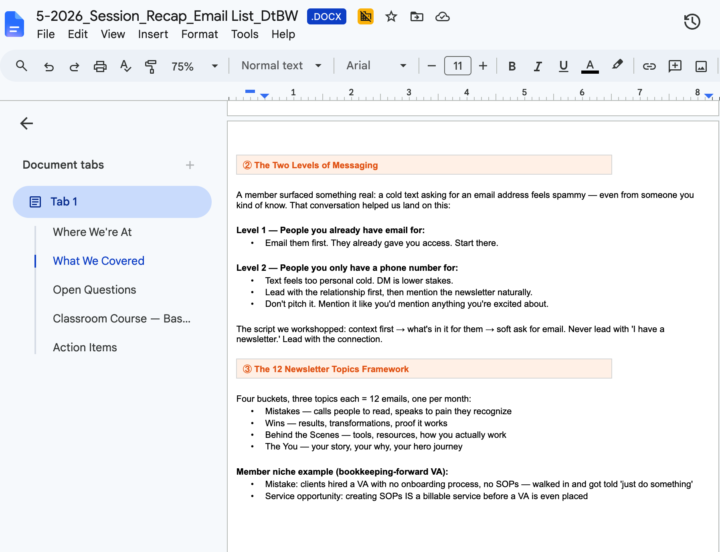This screenshot has height=552, width=720.
Task: Decrease font size with minus button
Action: pos(431,66)
